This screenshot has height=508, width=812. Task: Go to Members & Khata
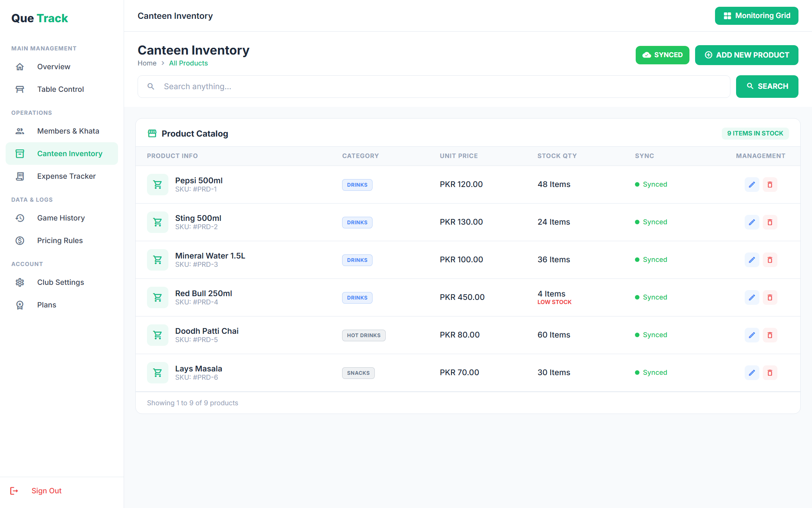(62, 131)
